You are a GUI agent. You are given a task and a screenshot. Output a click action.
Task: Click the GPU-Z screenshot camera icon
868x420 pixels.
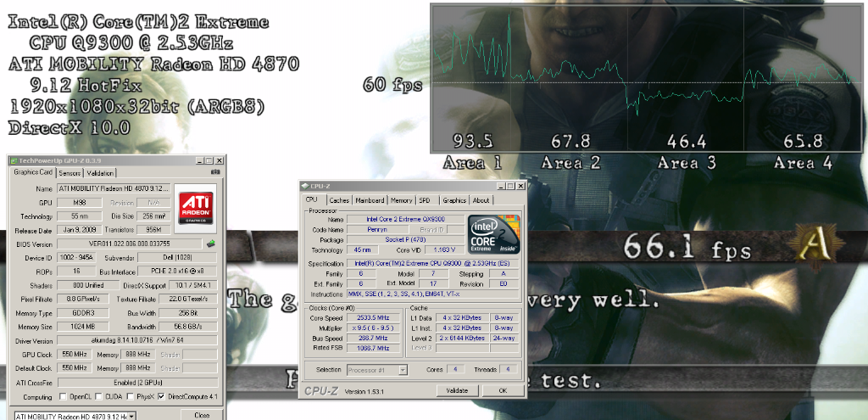pos(214,172)
